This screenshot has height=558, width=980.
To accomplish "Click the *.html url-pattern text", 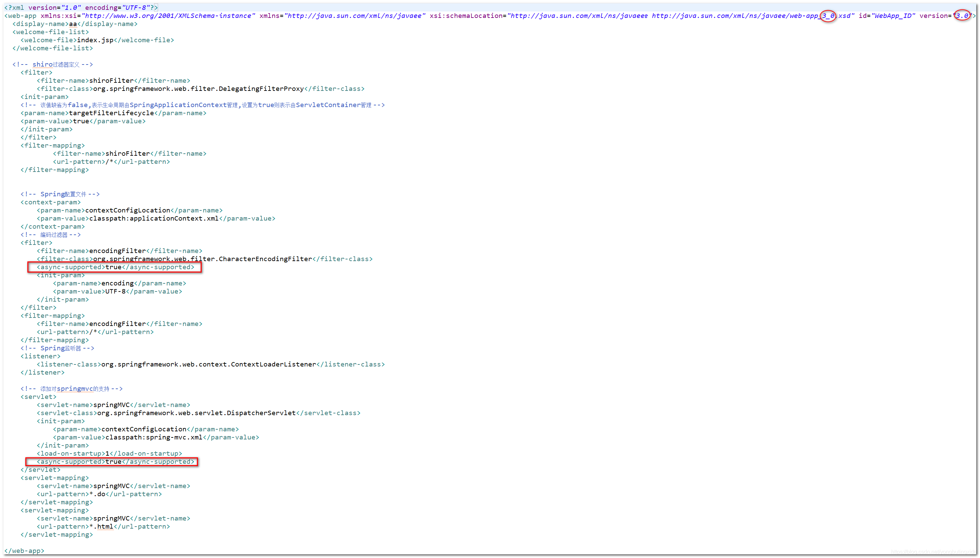I will [101, 527].
